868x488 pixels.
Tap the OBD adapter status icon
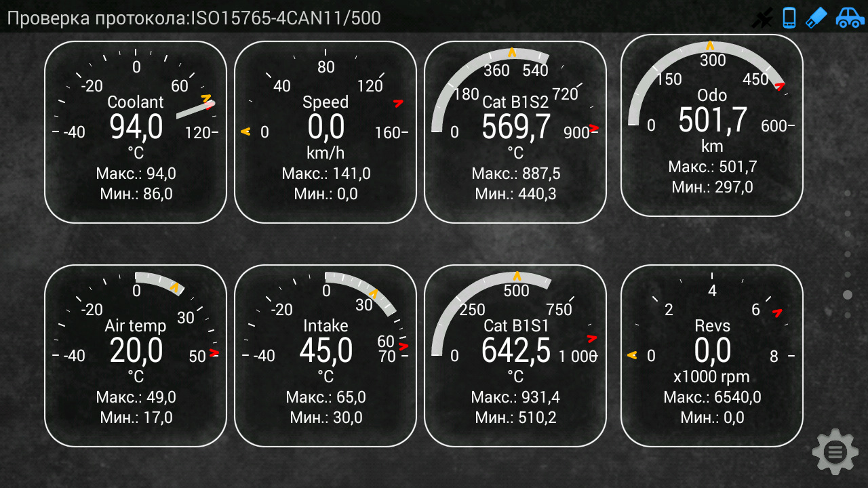816,17
